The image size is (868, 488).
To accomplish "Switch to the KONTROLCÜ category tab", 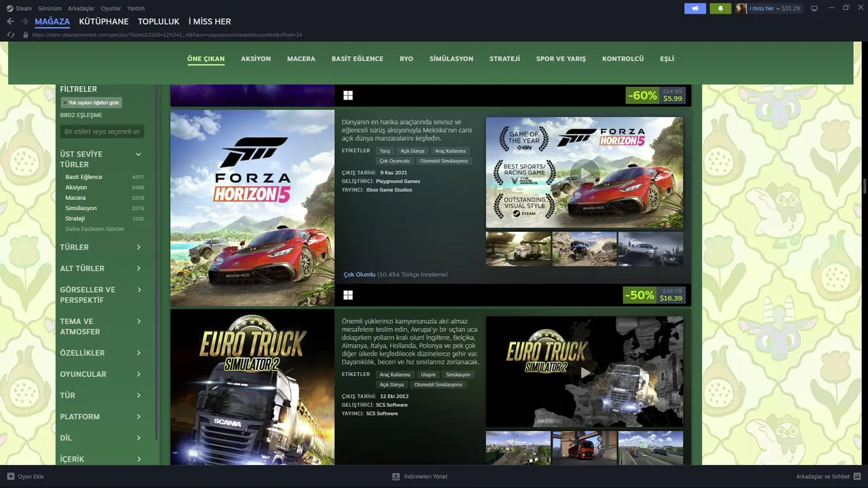I will pyautogui.click(x=623, y=59).
